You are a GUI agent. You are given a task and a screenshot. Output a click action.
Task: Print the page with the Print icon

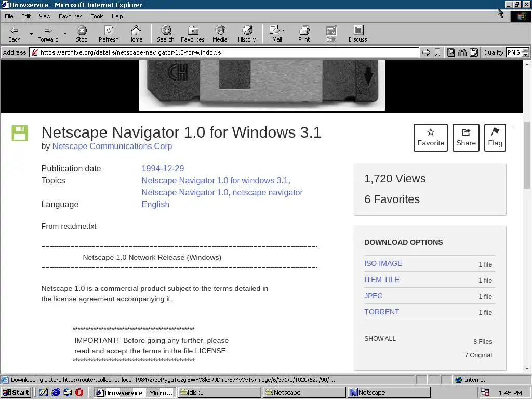pos(304,34)
